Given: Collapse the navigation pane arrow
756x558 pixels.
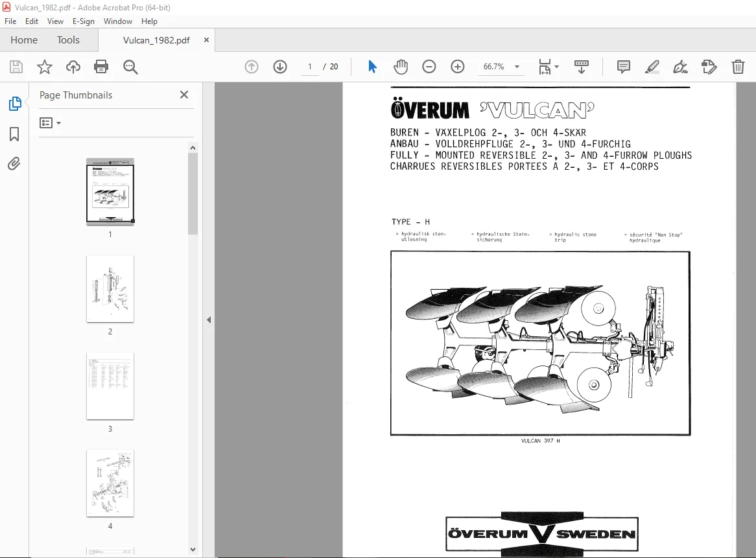Looking at the screenshot, I should [209, 320].
